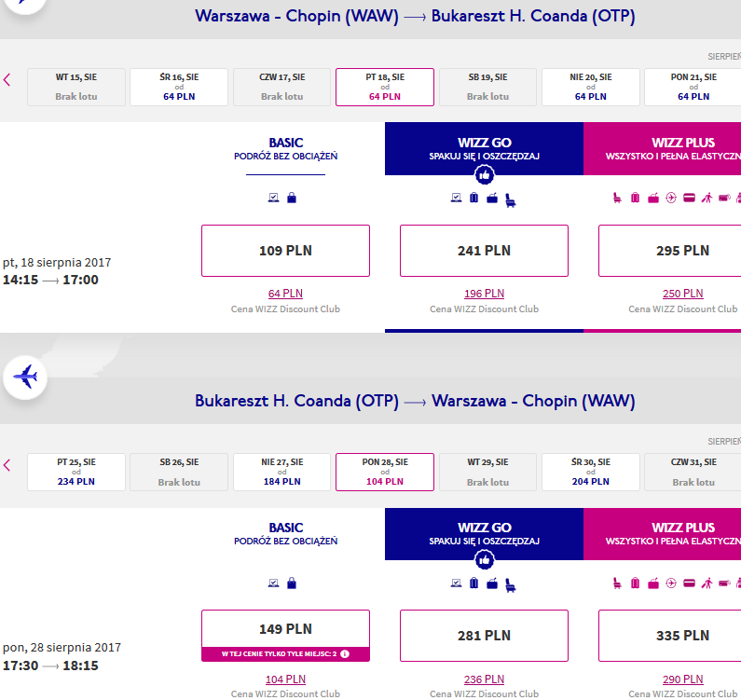
Task: Click the airplane icon beside Bukareszt–Warszawa route
Action: click(25, 377)
